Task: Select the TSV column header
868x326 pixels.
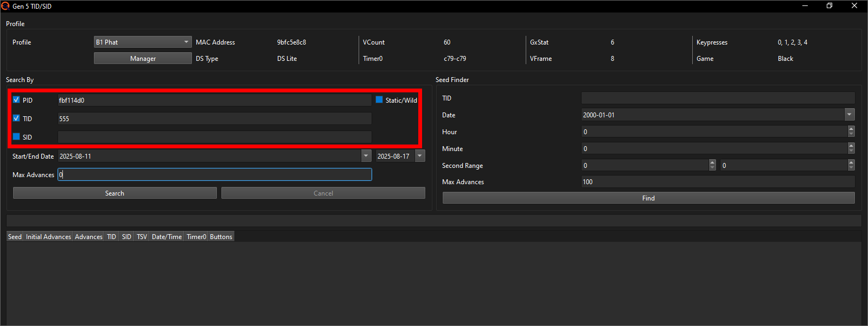Action: [x=142, y=236]
